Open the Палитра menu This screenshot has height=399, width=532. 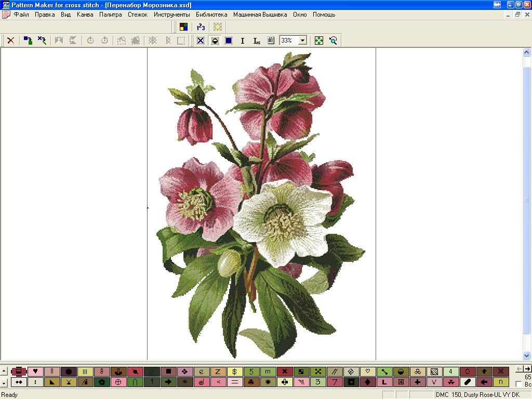tap(110, 15)
